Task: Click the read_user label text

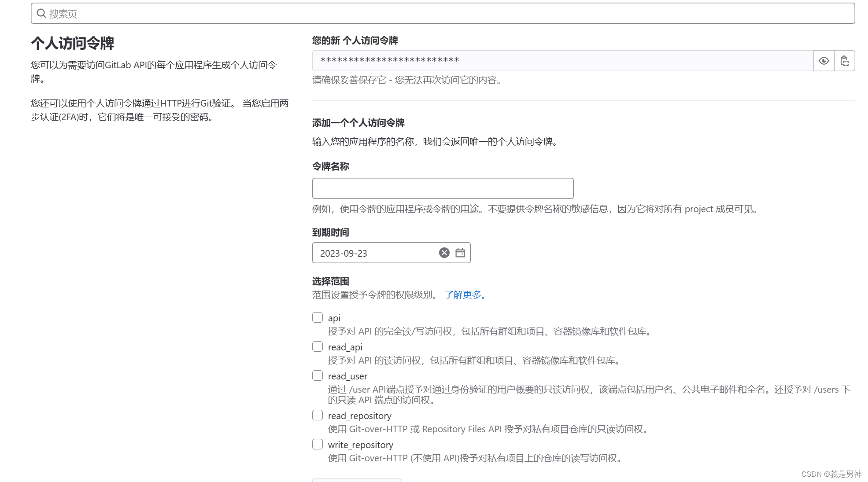Action: 347,376
